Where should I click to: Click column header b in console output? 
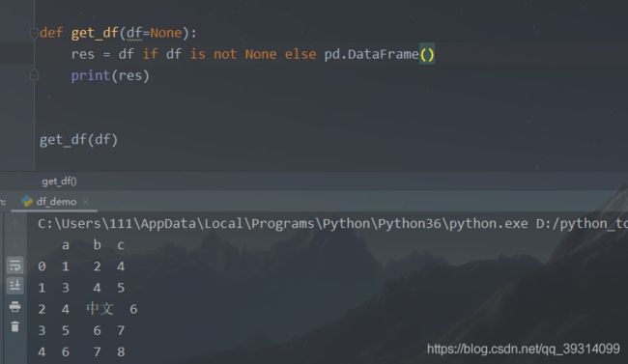coord(97,244)
